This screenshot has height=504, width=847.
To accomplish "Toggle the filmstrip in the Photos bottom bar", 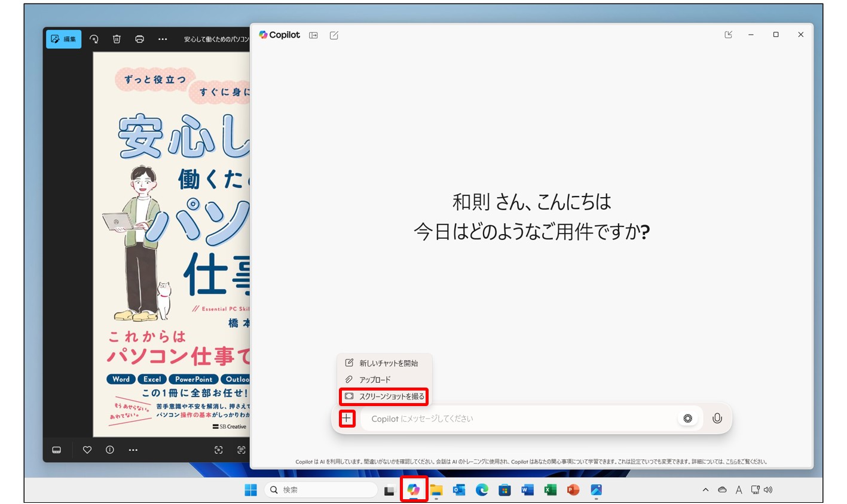I will 57,450.
